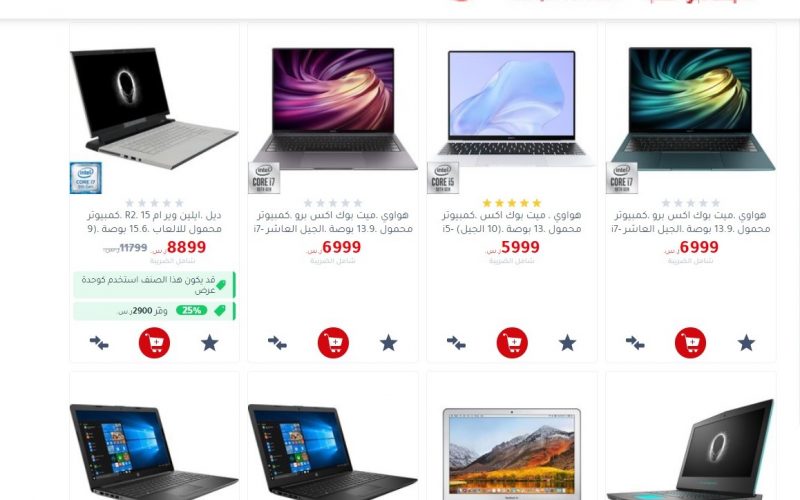
Task: Compare the purple MateBook X Pro using arrows icon
Action: tap(278, 342)
